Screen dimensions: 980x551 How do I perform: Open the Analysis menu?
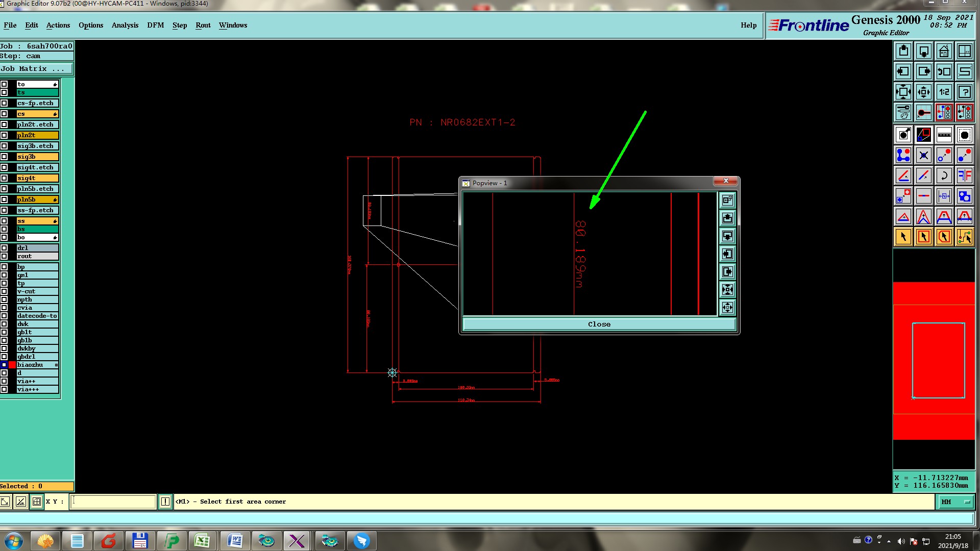[125, 25]
